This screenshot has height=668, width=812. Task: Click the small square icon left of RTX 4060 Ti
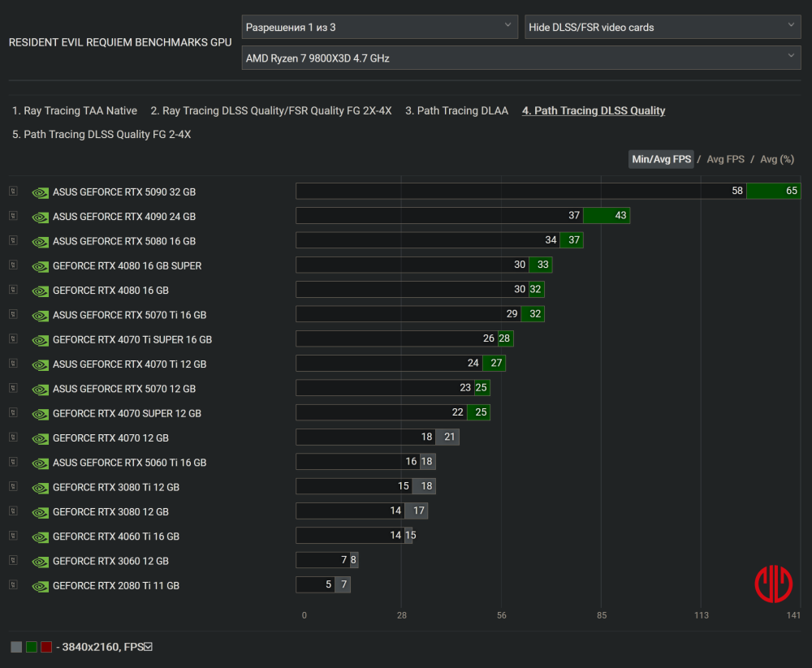(x=13, y=536)
